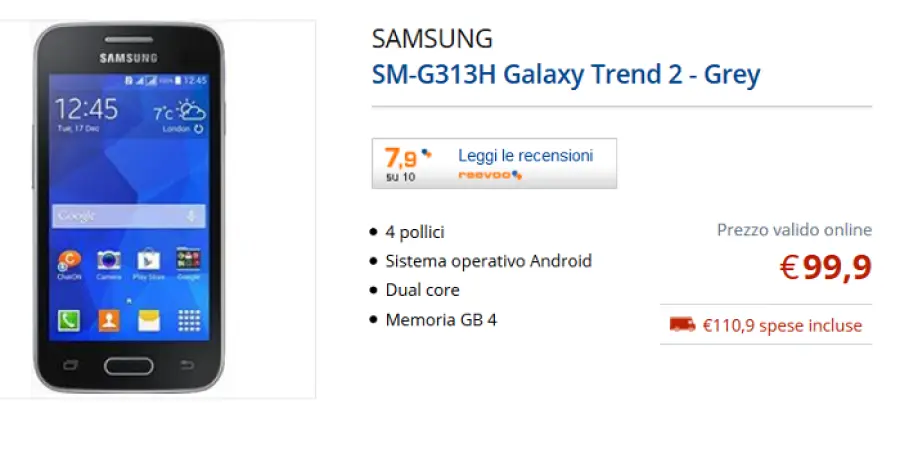Screen dimensions: 900x467
Task: Tap the Camera app icon on phone
Action: 109,262
